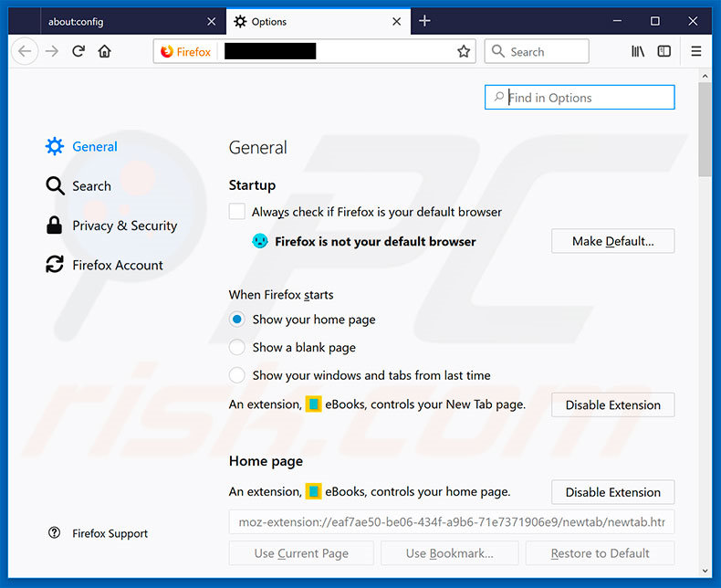Open the Privacy & Security category

[111, 226]
